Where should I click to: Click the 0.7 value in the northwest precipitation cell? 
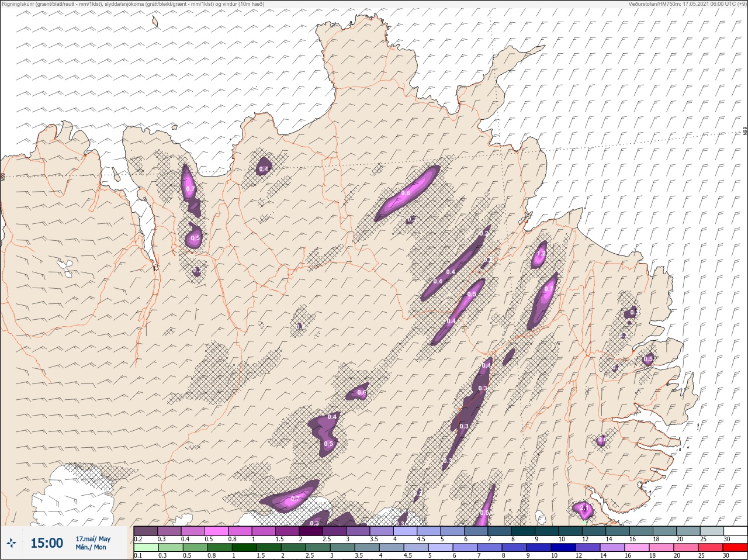point(190,189)
